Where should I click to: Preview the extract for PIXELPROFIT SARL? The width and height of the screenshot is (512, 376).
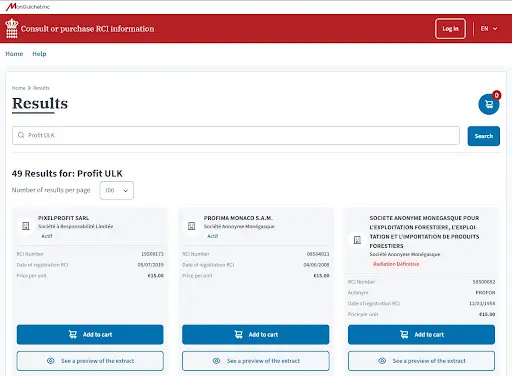tap(90, 361)
